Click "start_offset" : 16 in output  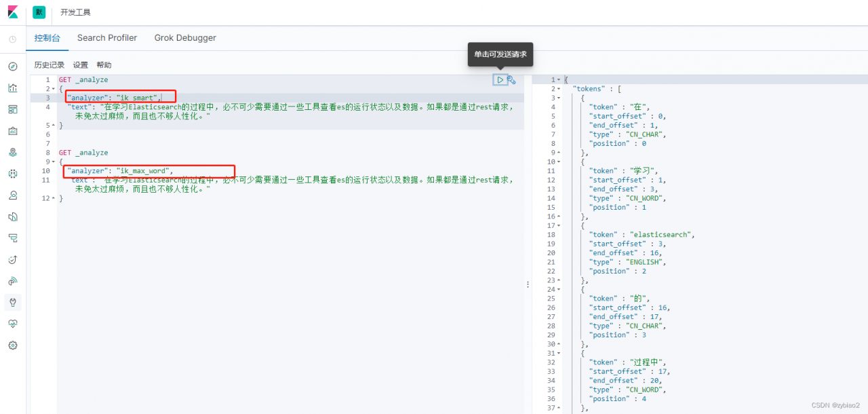pos(630,308)
